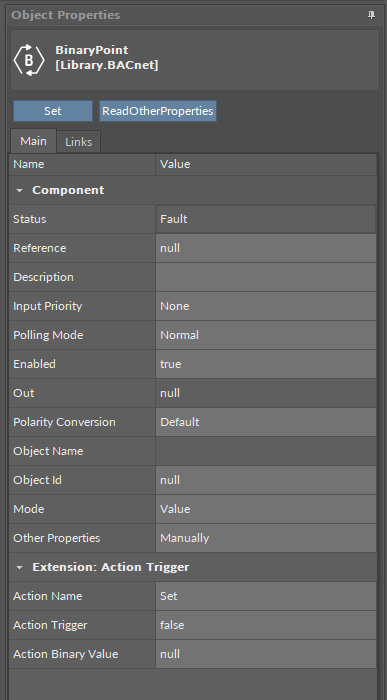This screenshot has width=387, height=700.
Task: Click the Object Id null field
Action: coord(266,480)
